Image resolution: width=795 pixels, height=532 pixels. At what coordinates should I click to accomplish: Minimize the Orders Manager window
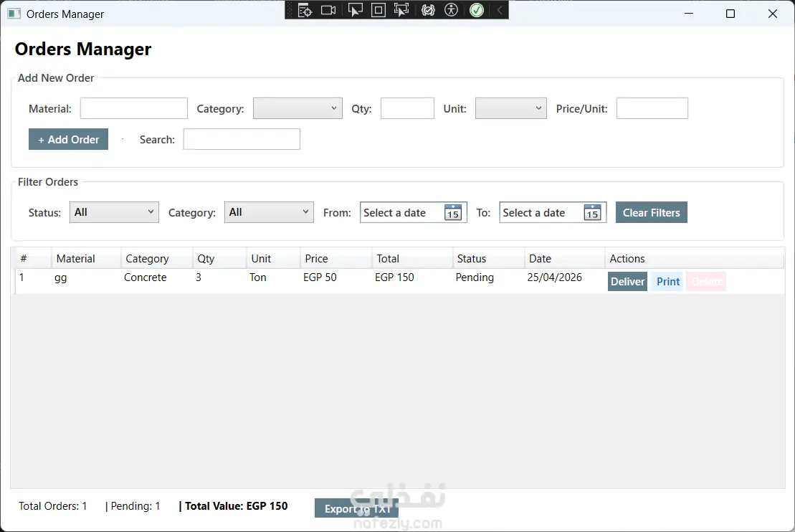(x=688, y=14)
